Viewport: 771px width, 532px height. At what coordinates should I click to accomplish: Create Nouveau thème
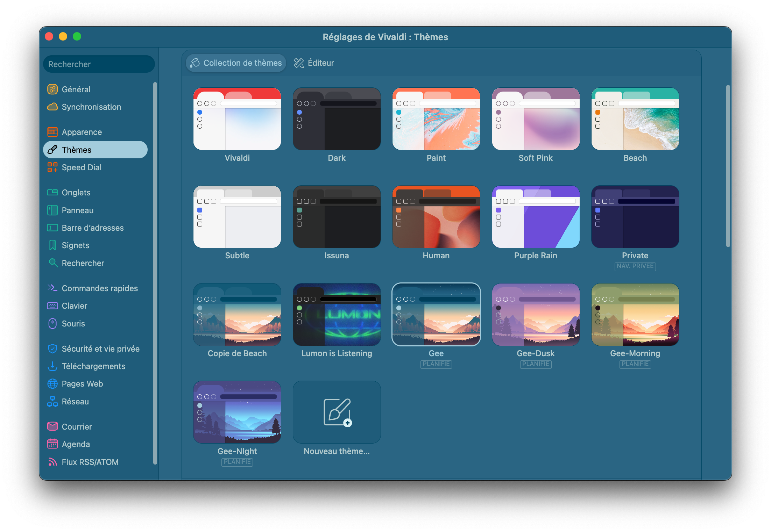(x=337, y=412)
